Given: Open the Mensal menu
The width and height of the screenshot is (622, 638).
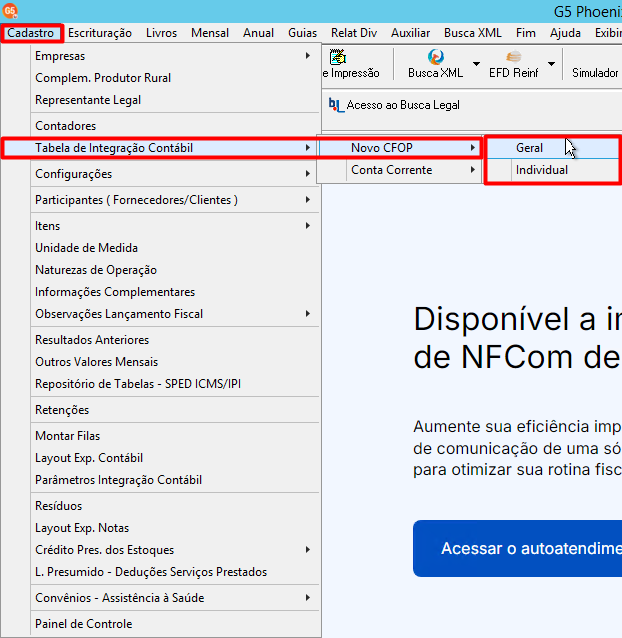Looking at the screenshot, I should click(210, 33).
